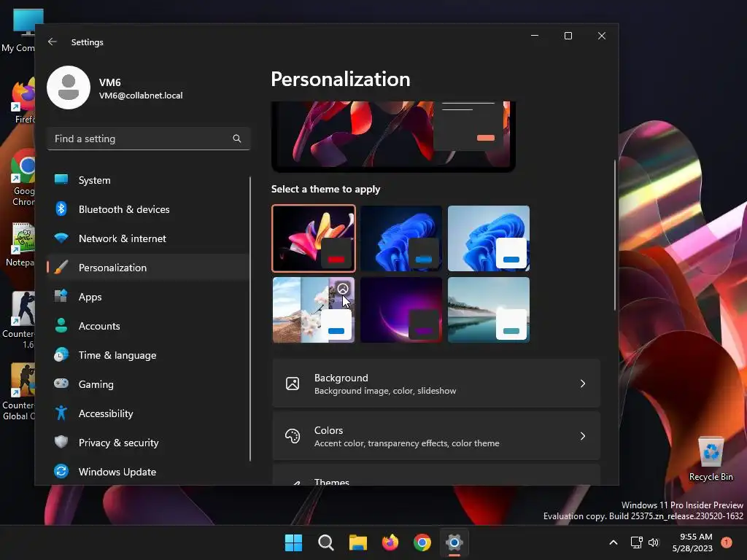Click the content pane vertical scrollbar

[614, 236]
